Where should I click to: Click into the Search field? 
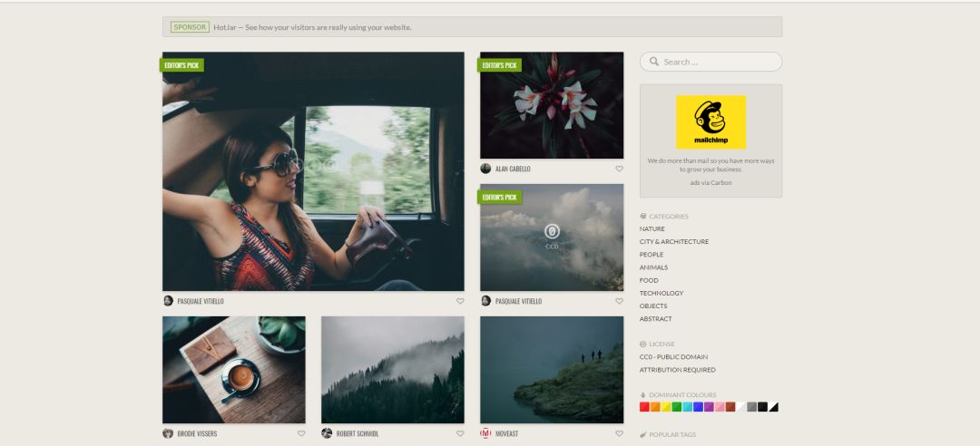coord(717,62)
